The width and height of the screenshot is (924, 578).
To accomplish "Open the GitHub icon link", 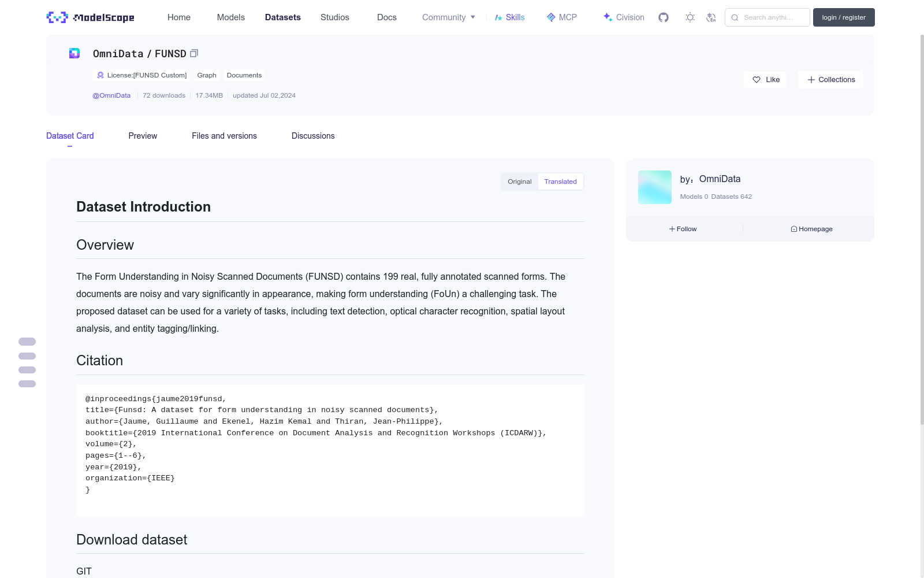I will pos(664,17).
